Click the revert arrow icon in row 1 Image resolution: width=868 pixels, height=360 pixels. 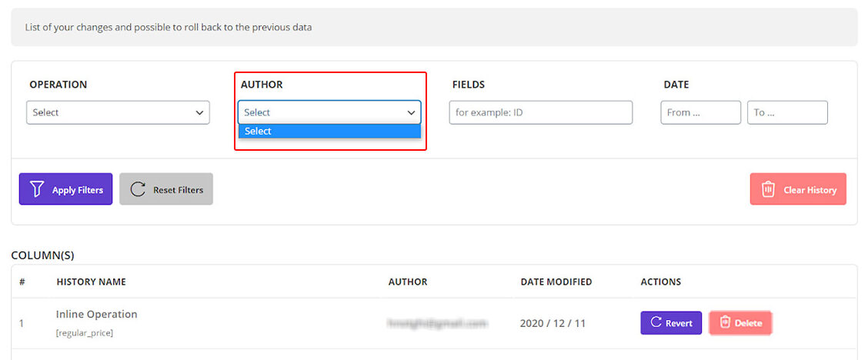pos(656,322)
